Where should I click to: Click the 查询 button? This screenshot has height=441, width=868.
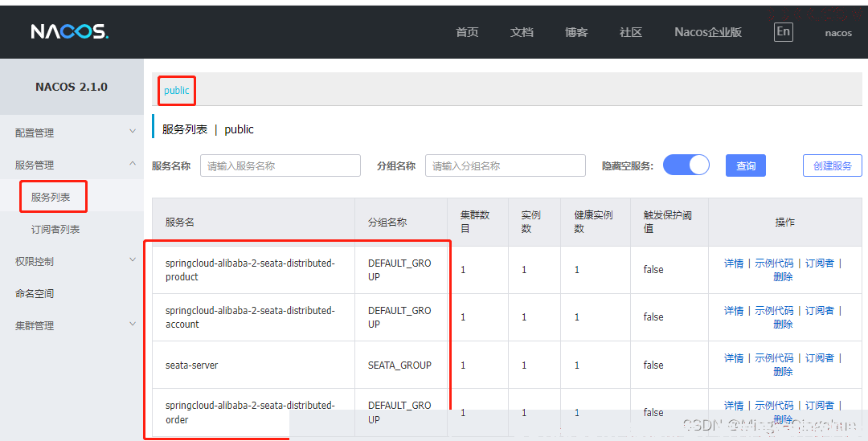(x=746, y=165)
